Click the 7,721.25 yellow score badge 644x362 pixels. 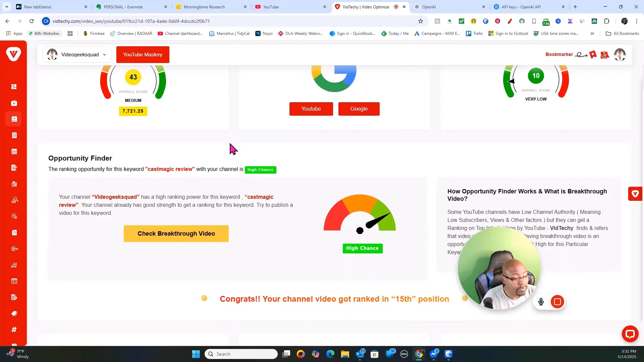click(133, 111)
